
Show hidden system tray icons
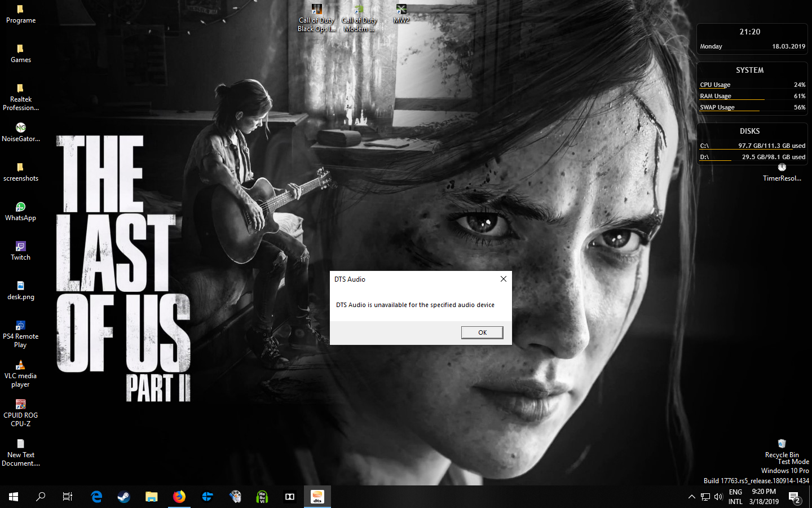coord(692,497)
